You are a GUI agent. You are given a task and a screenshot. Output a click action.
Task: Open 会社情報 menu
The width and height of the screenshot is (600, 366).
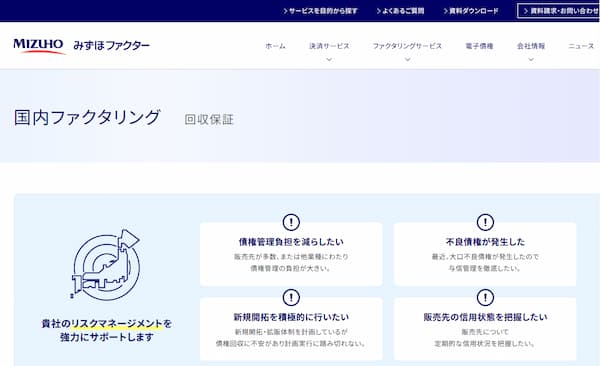[531, 46]
